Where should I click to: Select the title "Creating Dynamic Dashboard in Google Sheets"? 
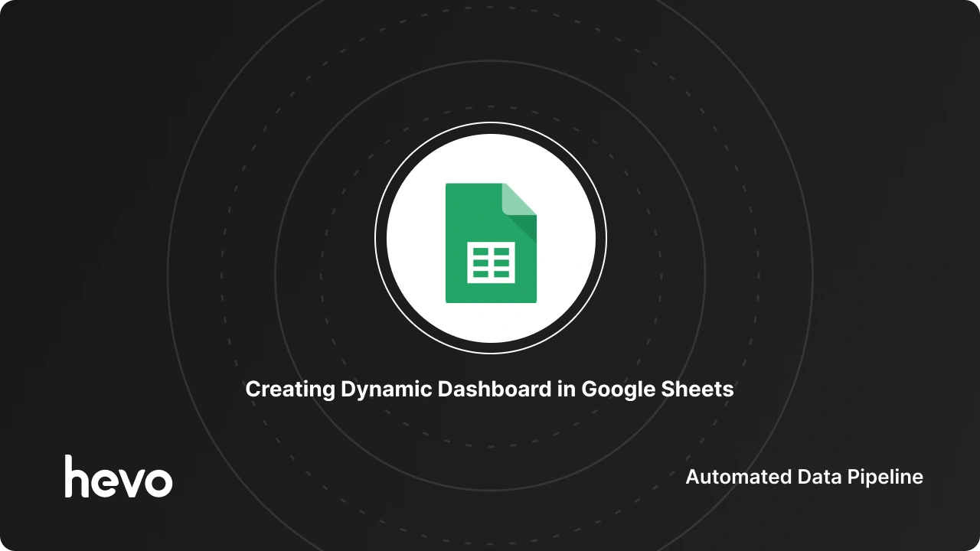click(x=489, y=390)
